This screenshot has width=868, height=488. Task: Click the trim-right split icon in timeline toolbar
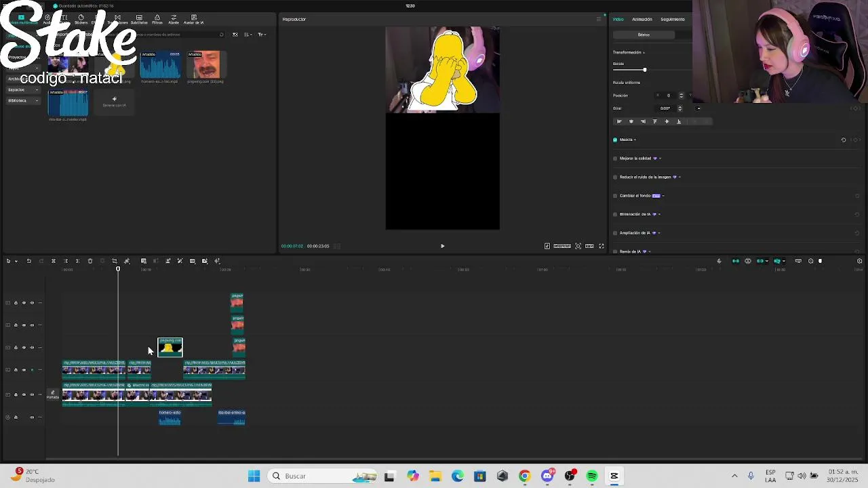pos(77,261)
